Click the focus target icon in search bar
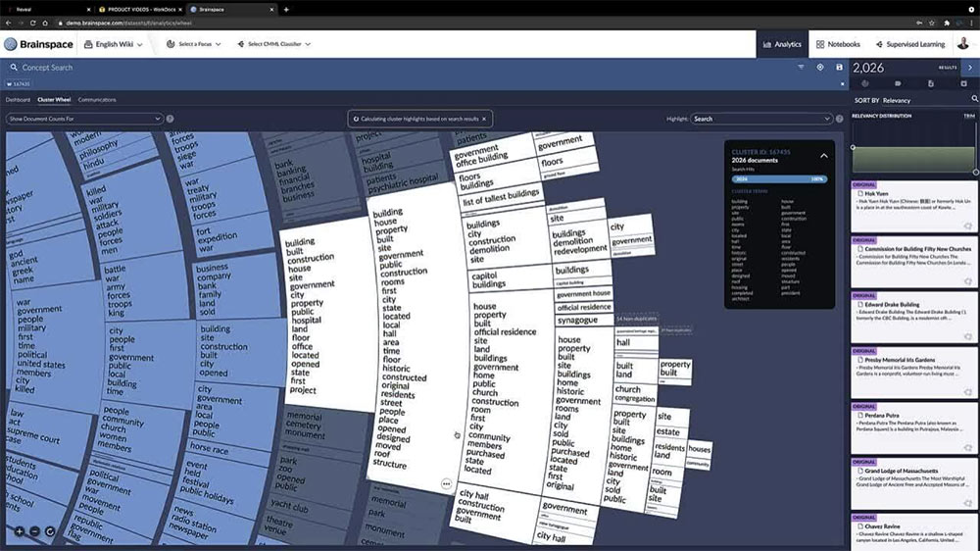Screen dimensions: 980x551 [820, 68]
